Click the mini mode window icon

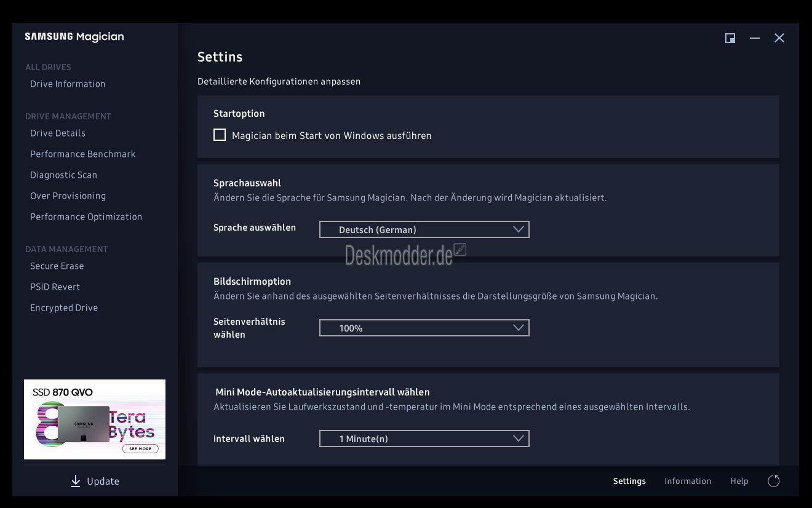tap(730, 38)
